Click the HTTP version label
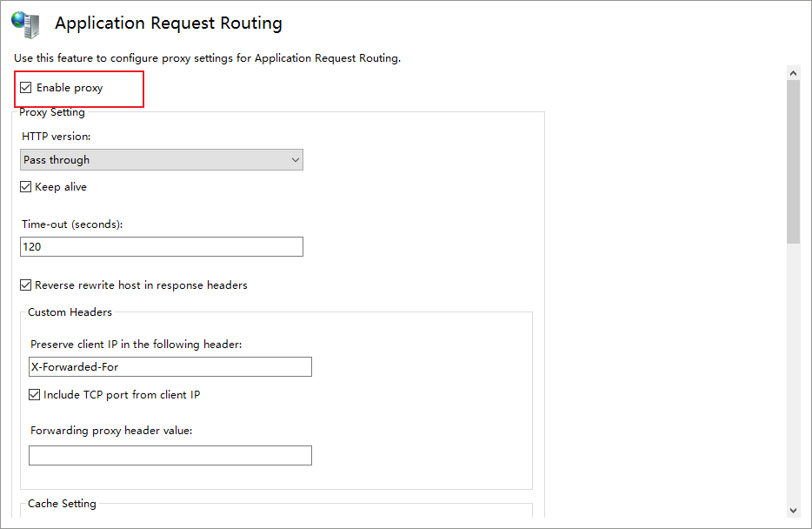 coord(57,137)
